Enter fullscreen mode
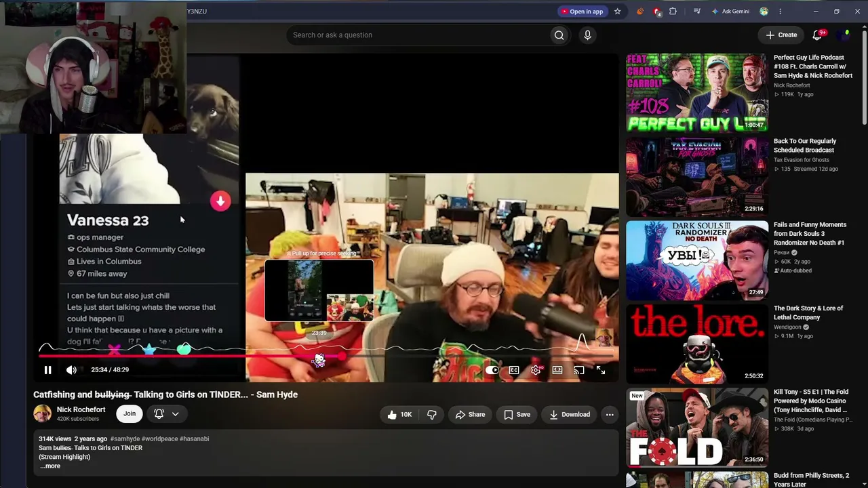 601,370
